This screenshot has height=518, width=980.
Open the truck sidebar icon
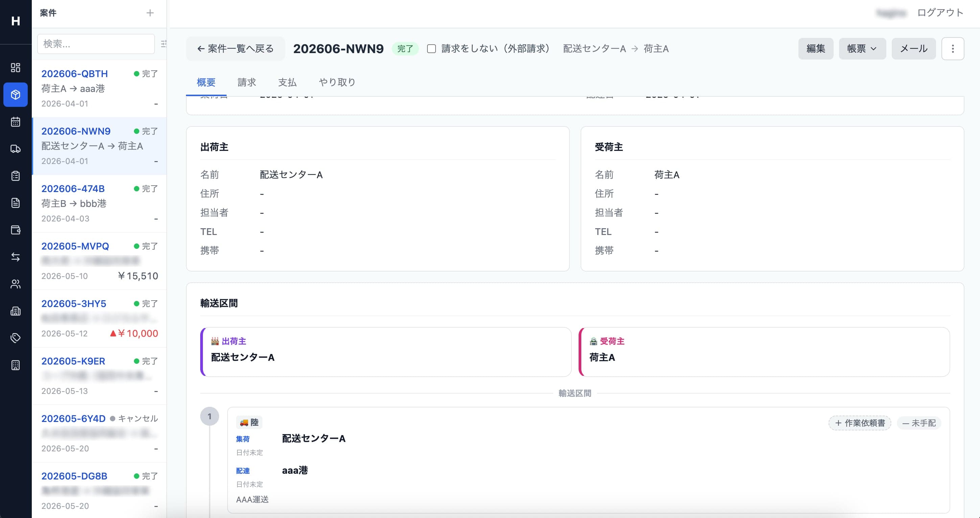[16, 149]
